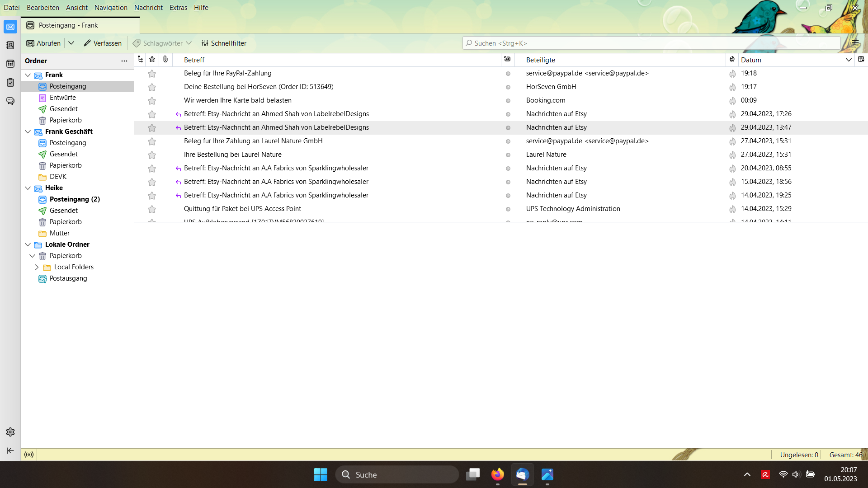Viewport: 868px width, 488px height.
Task: Click the Suchen search field
Action: [x=651, y=43]
